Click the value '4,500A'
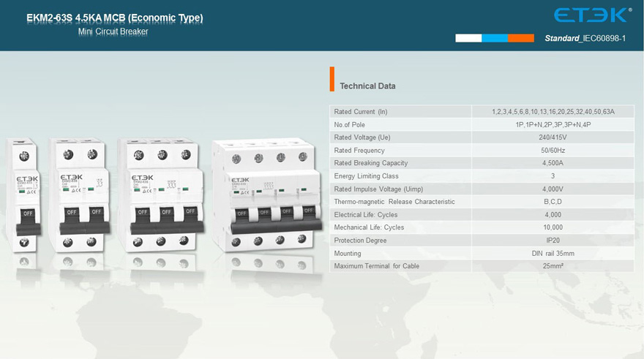644x359 pixels. tap(553, 163)
